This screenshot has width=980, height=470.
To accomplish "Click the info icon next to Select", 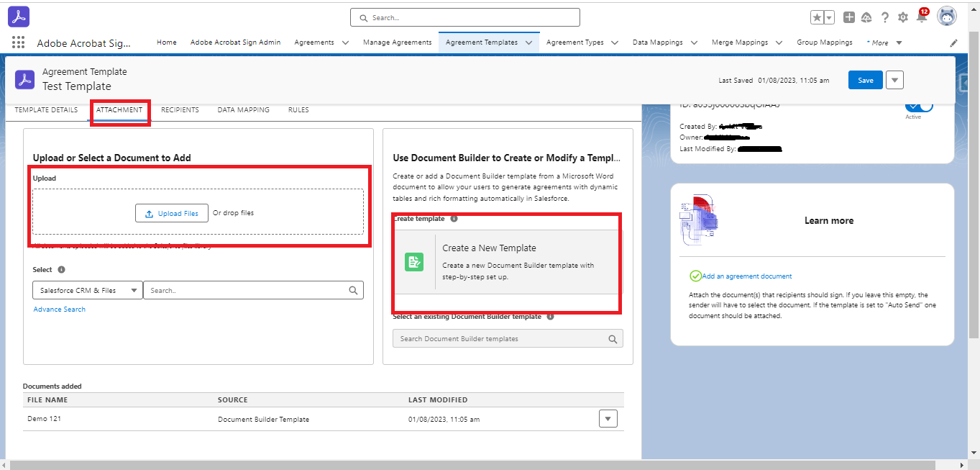I will pyautogui.click(x=61, y=270).
